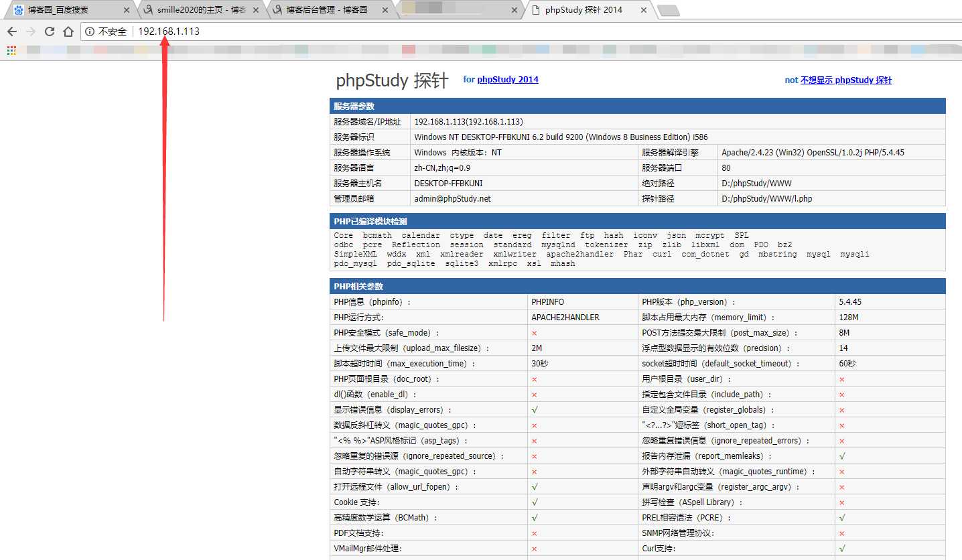Click the mbstring module name
The image size is (962, 560).
(778, 255)
